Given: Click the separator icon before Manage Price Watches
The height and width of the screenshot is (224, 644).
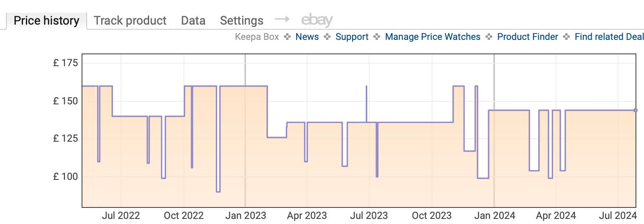Looking at the screenshot, I should [377, 37].
